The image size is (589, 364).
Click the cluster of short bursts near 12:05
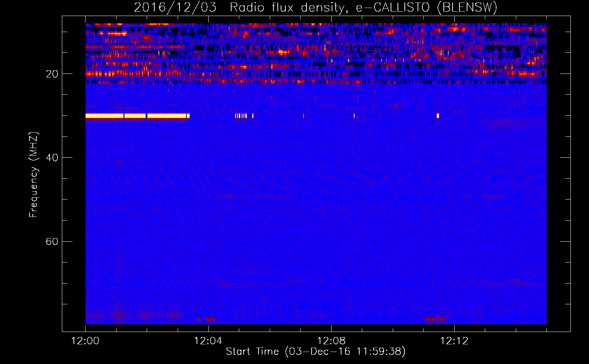[x=241, y=116]
